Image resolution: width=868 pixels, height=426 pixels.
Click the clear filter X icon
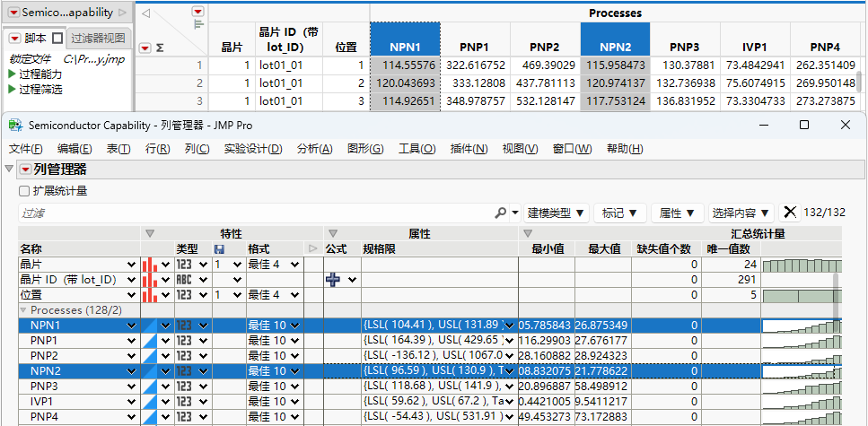coord(790,212)
